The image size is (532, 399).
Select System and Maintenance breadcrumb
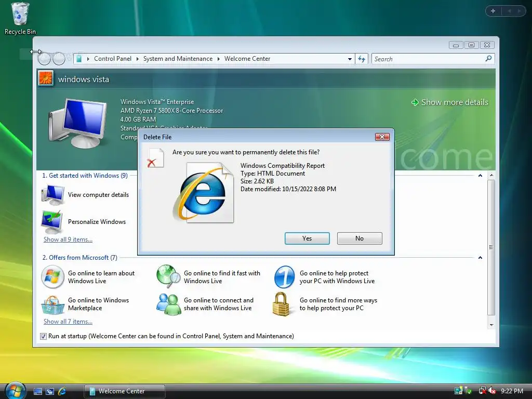pos(178,59)
